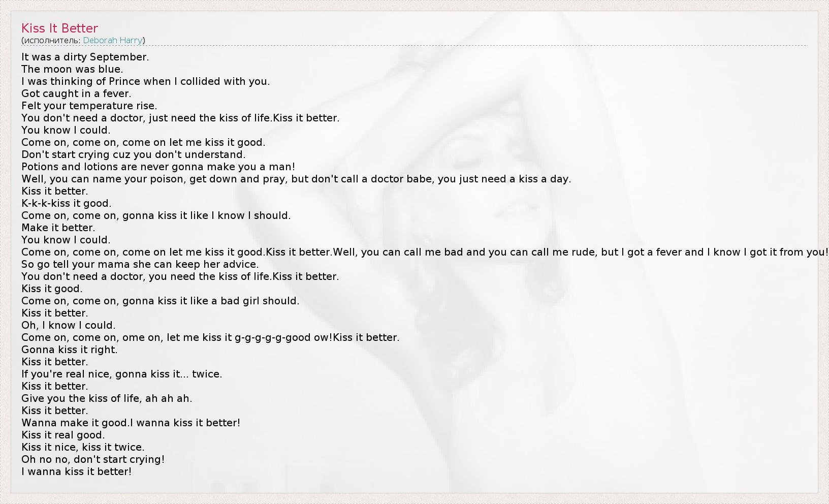This screenshot has width=829, height=504.
Task: Select the "Felt your temperature rise." line
Action: pyautogui.click(x=89, y=106)
